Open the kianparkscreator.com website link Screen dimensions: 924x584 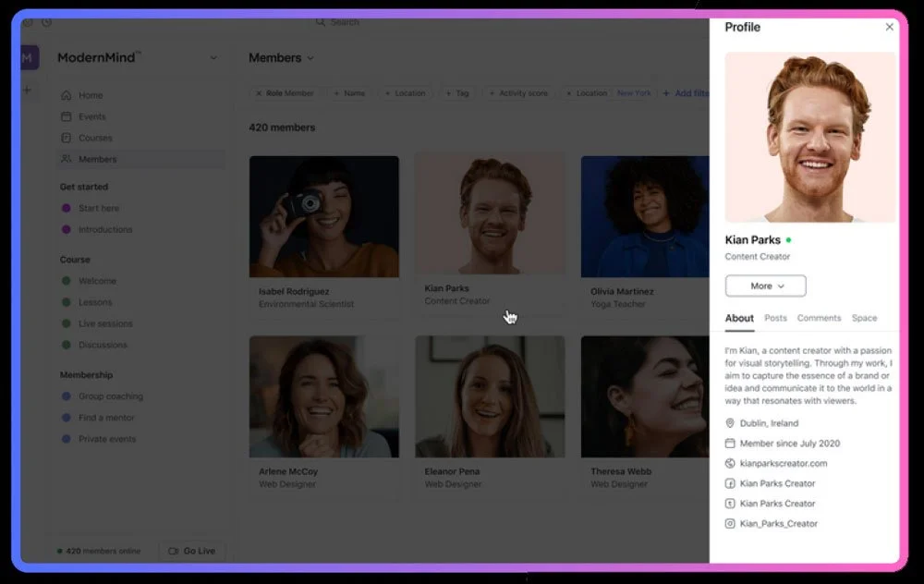tap(784, 463)
